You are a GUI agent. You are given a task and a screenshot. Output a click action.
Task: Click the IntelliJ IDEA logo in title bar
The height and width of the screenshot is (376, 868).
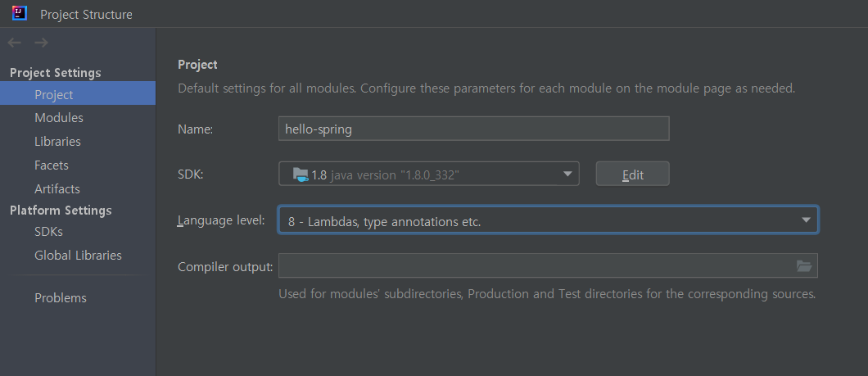click(20, 13)
